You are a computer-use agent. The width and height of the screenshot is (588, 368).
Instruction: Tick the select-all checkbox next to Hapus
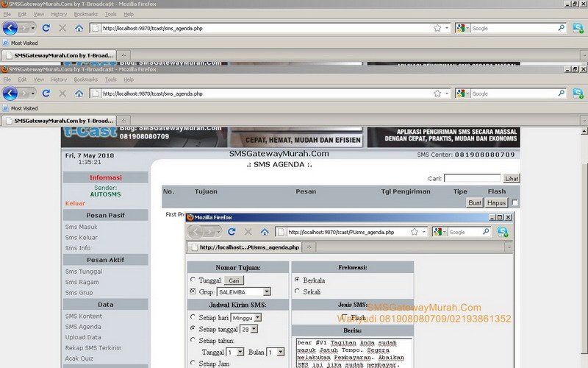click(515, 202)
